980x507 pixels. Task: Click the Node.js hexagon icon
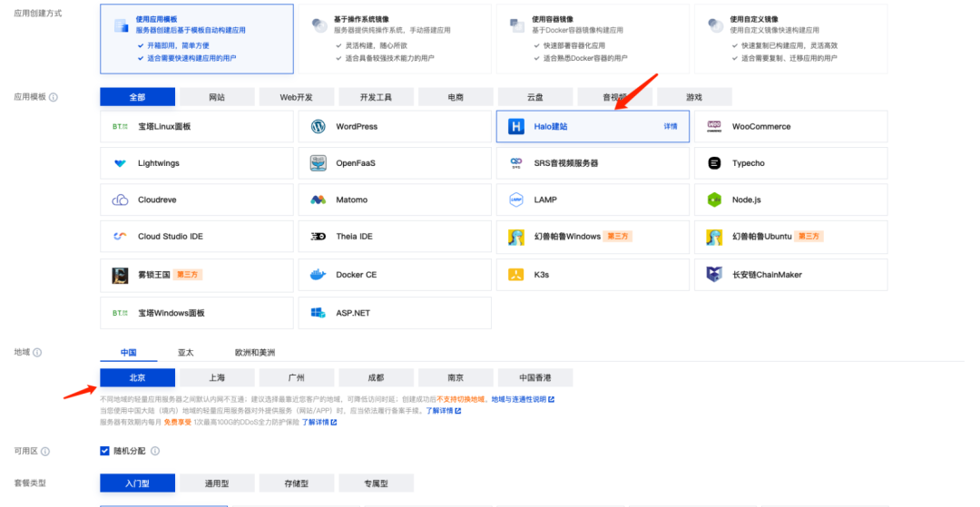[x=714, y=200]
